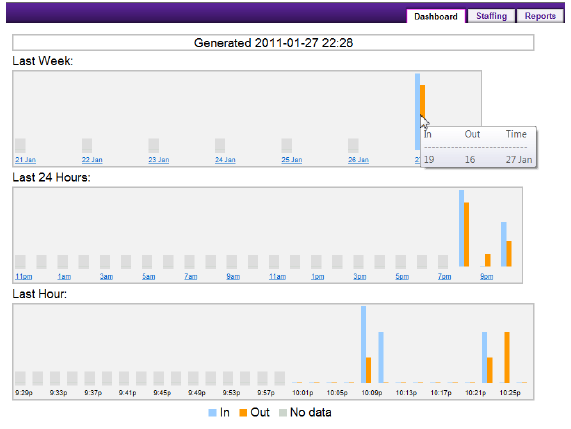Select the 11pm hour link

24,276
